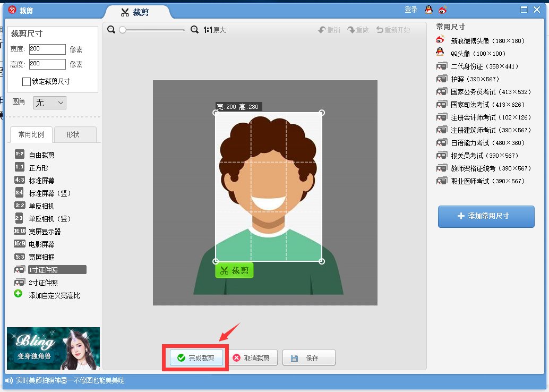Screen dimensions: 549x392
Task: Click the Weibo icon in title bar
Action: (x=443, y=10)
